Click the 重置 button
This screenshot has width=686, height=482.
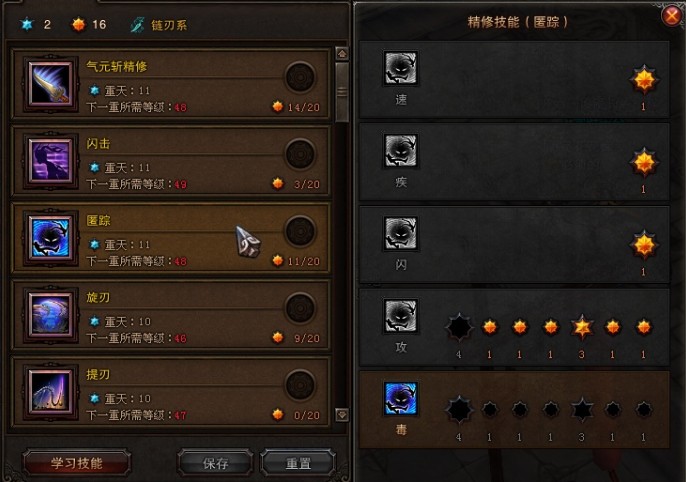tap(298, 463)
